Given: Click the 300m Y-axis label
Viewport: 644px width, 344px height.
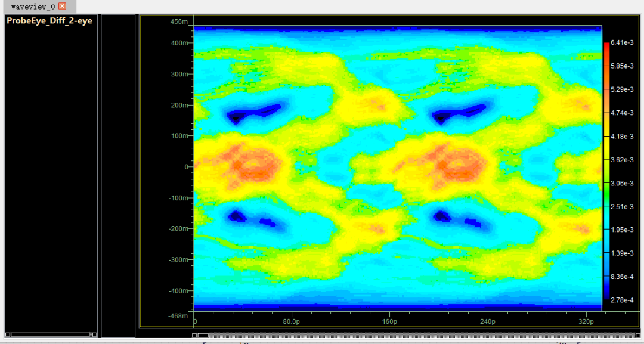Looking at the screenshot, I should pyautogui.click(x=179, y=74).
